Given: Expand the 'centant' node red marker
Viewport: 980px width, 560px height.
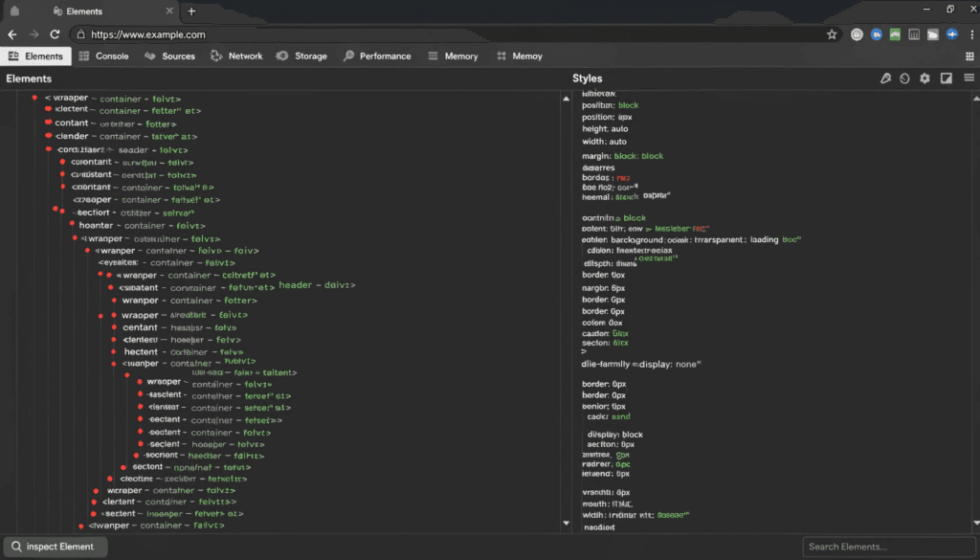Looking at the screenshot, I should point(114,326).
